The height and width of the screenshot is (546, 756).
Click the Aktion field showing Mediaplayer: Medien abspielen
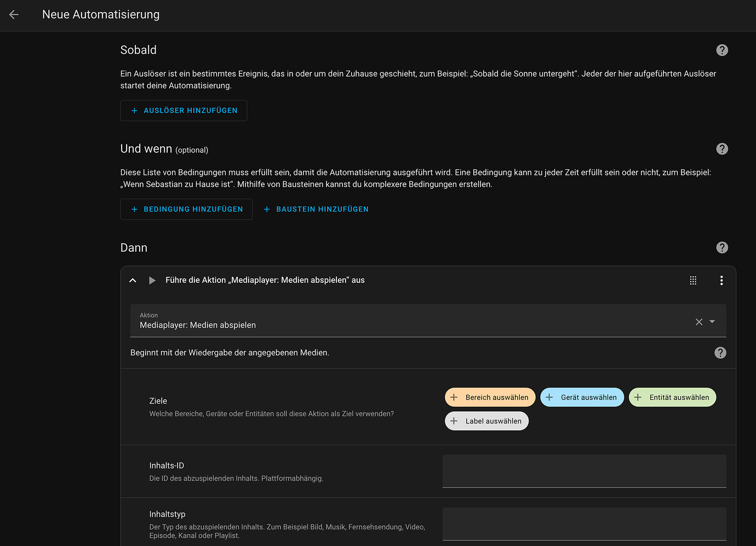(428, 321)
